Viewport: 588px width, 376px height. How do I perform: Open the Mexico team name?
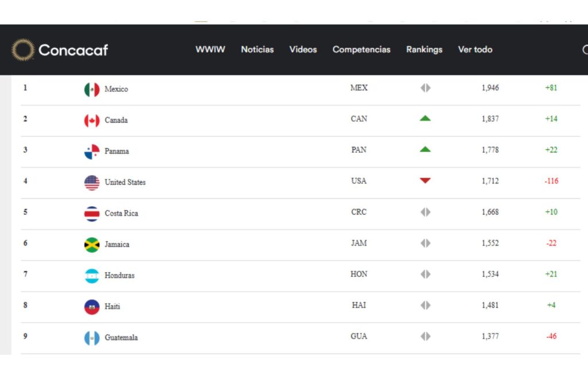coord(116,89)
